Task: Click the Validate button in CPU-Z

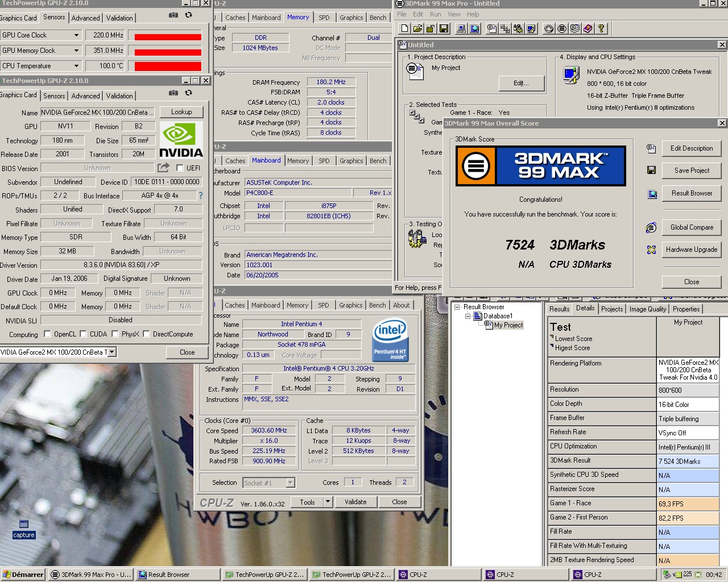Action: (x=355, y=502)
